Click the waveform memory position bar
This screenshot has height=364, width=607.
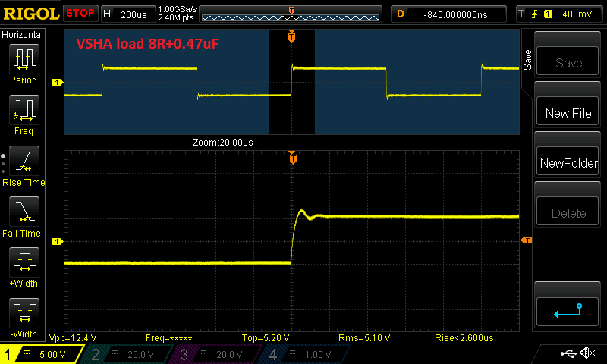tap(291, 14)
